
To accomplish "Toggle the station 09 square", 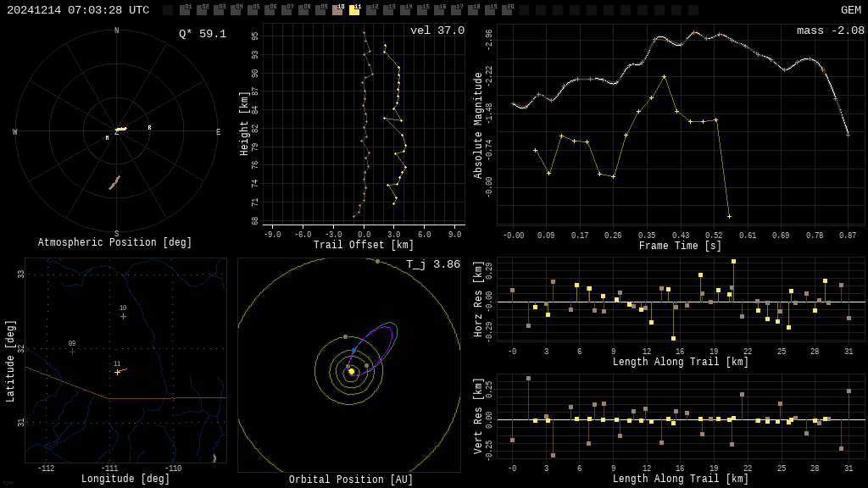I will 320,10.
